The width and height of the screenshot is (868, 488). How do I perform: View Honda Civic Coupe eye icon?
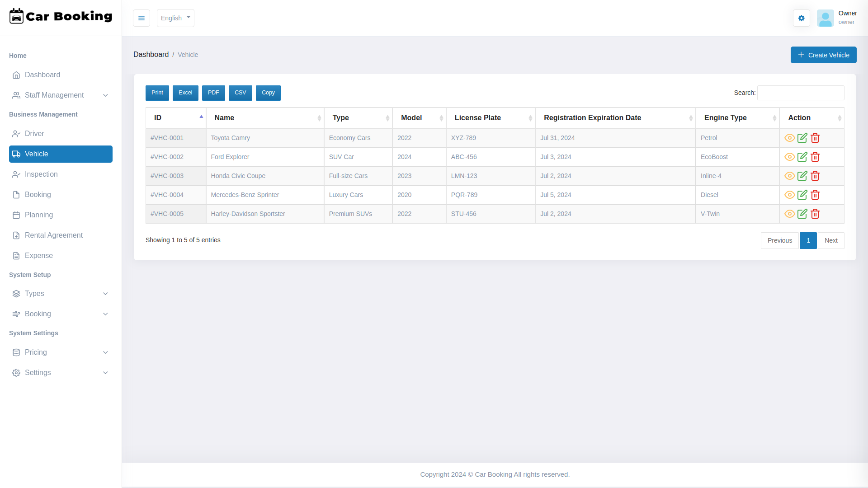[x=789, y=176]
